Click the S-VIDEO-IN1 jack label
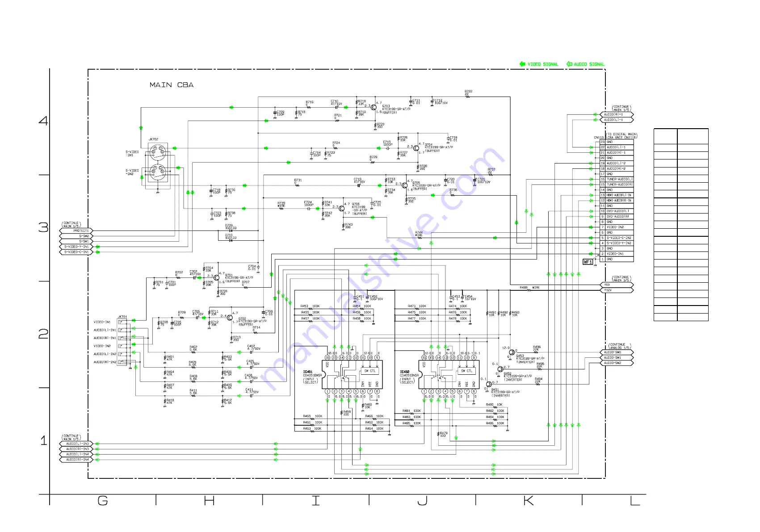 [x=132, y=154]
